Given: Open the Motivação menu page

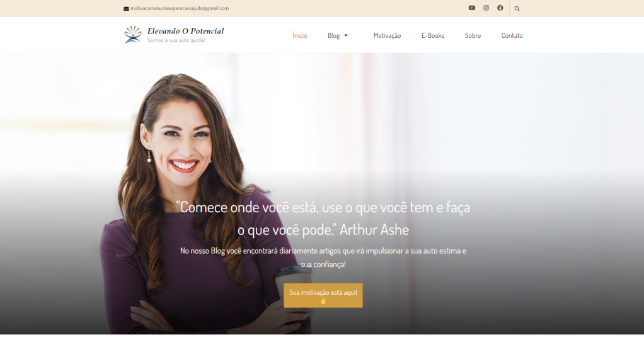Looking at the screenshot, I should pos(387,36).
